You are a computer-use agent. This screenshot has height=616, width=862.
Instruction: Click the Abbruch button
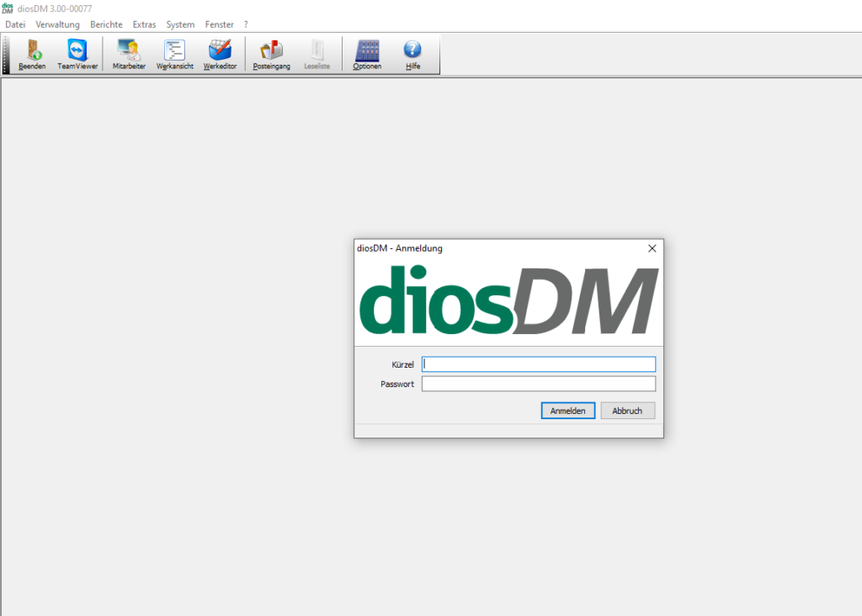point(627,411)
